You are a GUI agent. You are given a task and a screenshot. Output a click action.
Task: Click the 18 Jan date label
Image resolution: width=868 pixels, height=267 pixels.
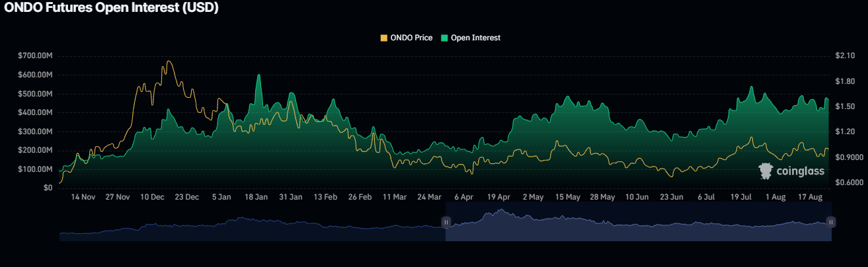pyautogui.click(x=256, y=197)
